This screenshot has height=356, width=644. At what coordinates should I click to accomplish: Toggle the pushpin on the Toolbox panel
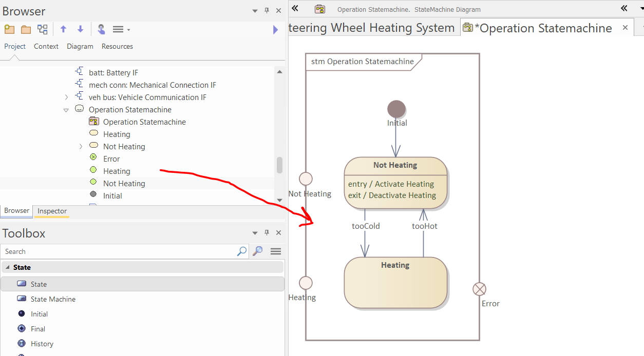pos(267,233)
